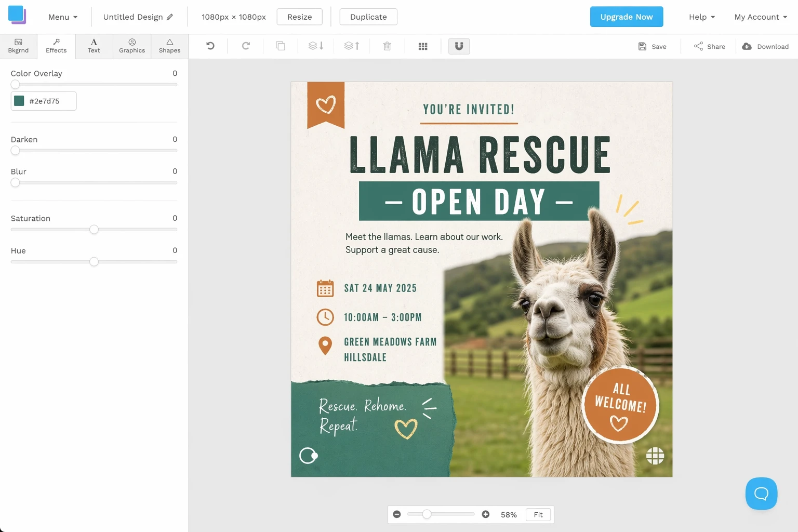
Task: Delete selection with the trash icon
Action: [x=387, y=46]
